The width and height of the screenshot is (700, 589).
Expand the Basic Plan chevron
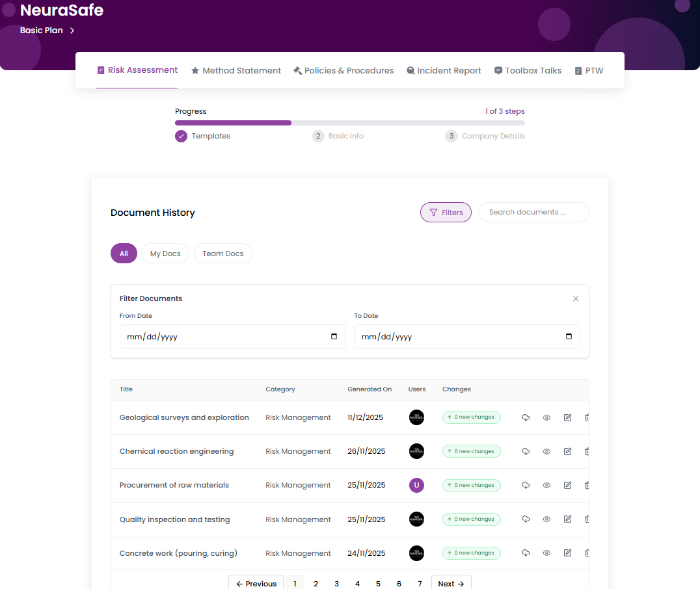[72, 31]
